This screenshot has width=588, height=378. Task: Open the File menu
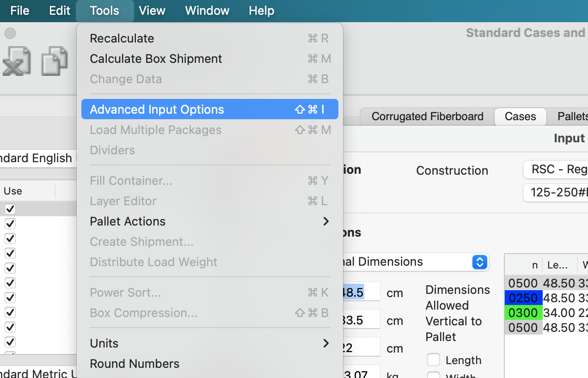tap(19, 11)
